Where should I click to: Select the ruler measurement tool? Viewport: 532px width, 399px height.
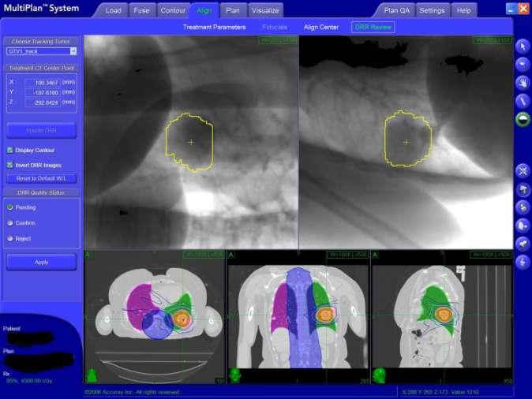tap(523, 101)
